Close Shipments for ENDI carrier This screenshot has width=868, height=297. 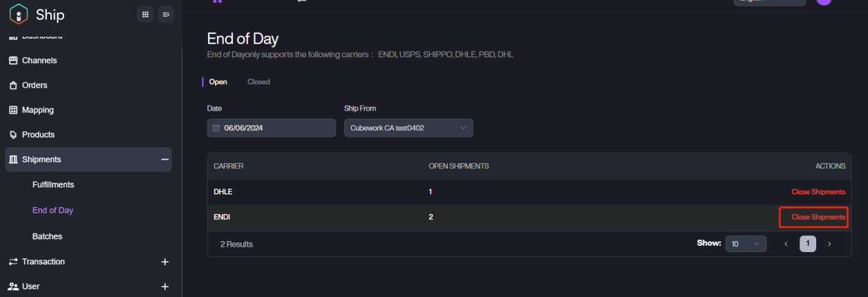(x=818, y=217)
